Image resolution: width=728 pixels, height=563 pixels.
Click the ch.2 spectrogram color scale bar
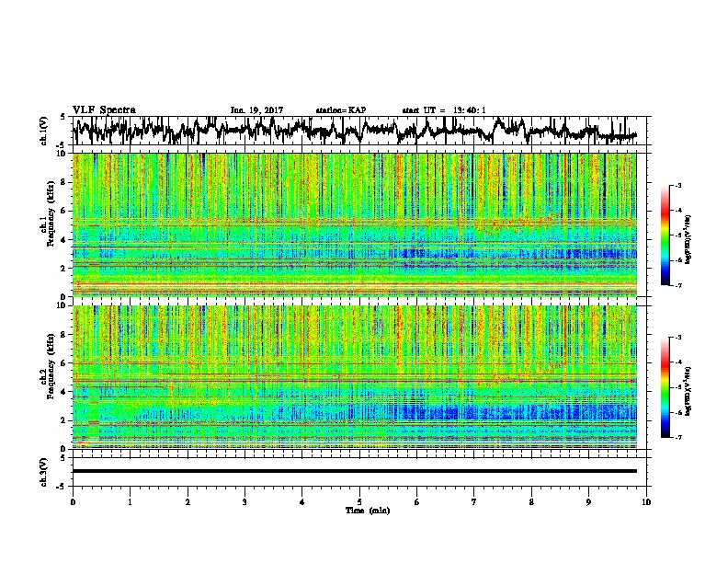coord(665,387)
